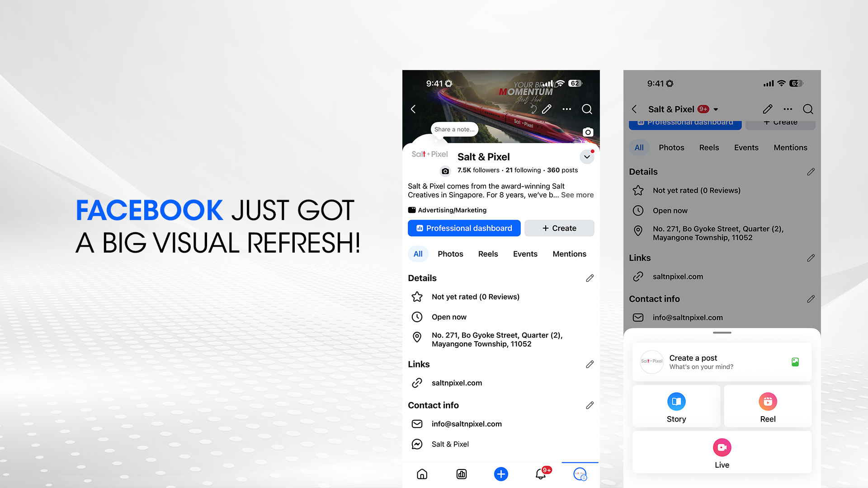
Task: Select the Story option icon
Action: [x=676, y=402]
